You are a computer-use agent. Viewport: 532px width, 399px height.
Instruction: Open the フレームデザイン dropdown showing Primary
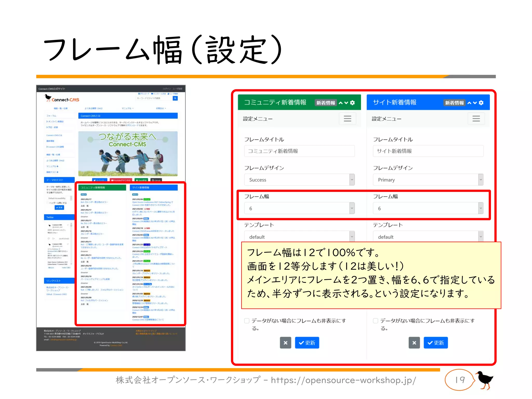428,180
